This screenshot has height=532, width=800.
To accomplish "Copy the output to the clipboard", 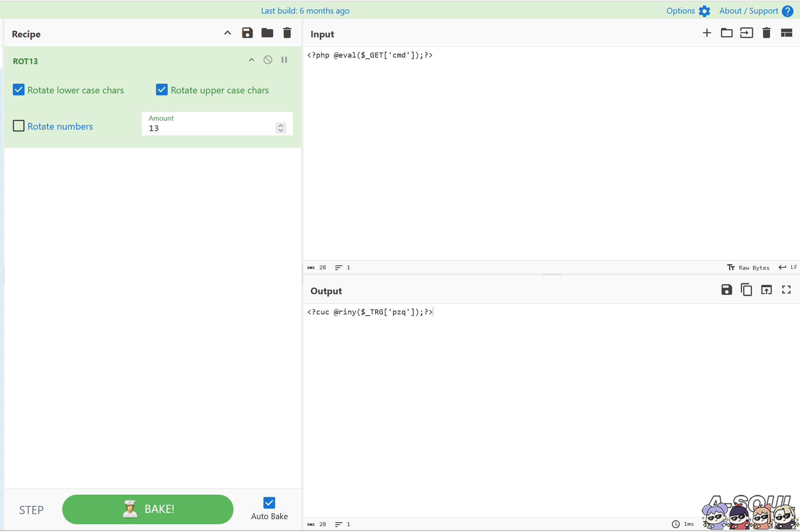I will [x=746, y=290].
